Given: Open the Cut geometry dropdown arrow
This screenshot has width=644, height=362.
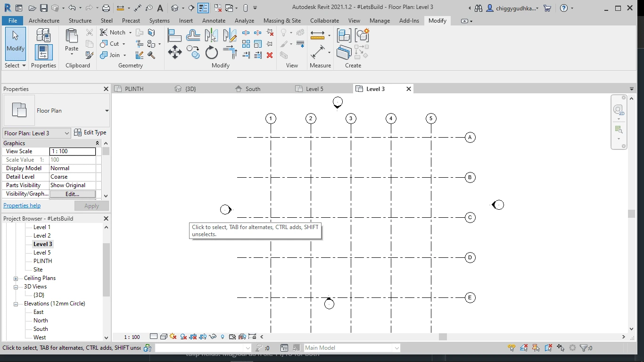Looking at the screenshot, I should click(124, 44).
